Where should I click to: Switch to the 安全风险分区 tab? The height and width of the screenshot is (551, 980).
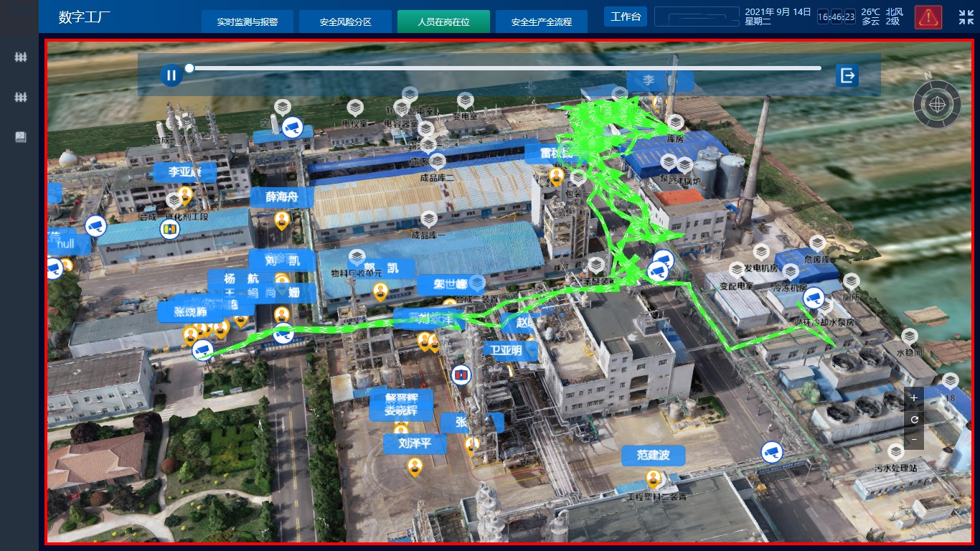[345, 22]
